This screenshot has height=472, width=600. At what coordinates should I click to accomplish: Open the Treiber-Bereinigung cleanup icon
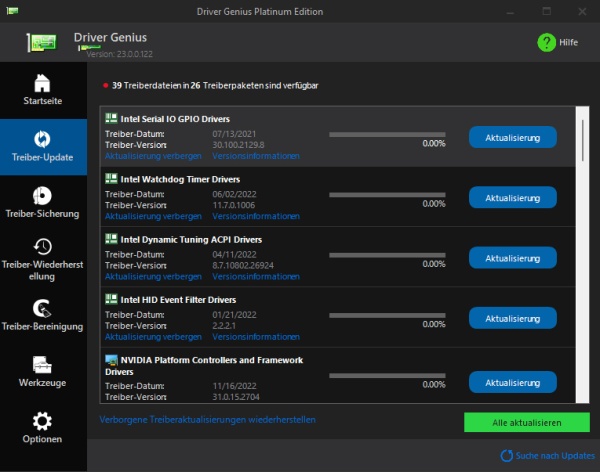pos(42,309)
